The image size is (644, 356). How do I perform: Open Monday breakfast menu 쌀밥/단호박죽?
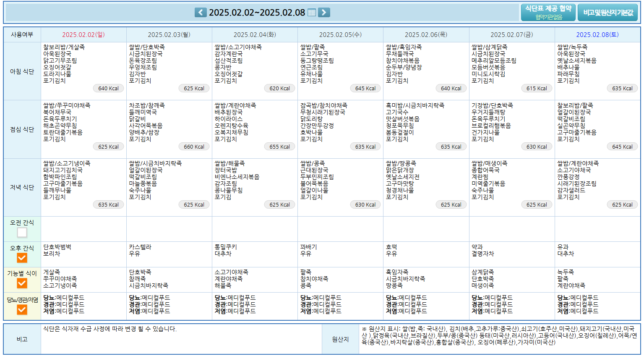tap(147, 47)
